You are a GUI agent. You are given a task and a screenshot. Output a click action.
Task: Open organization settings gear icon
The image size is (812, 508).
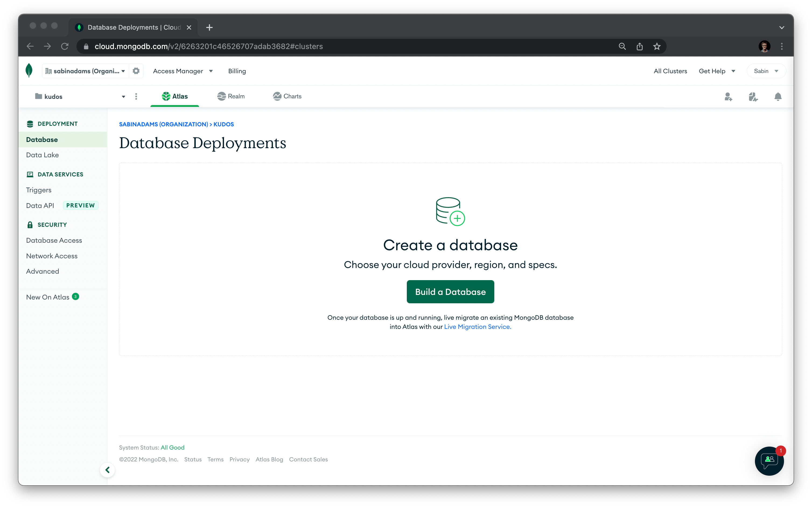tap(136, 71)
